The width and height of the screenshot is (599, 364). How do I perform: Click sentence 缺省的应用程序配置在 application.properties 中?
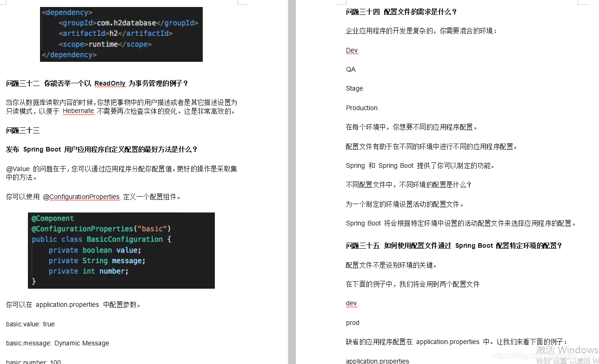457,342
